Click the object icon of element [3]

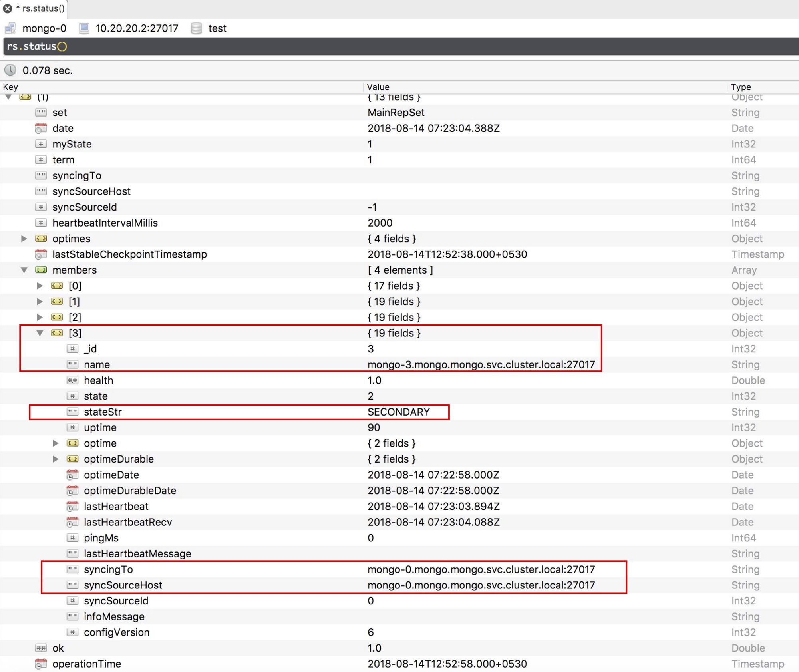pos(57,333)
